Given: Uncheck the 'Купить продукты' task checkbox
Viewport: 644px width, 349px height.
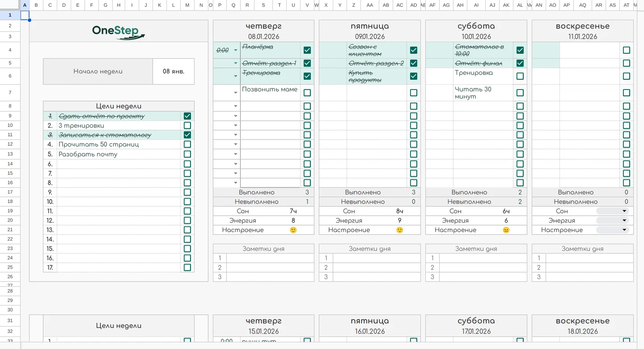Looking at the screenshot, I should point(414,76).
